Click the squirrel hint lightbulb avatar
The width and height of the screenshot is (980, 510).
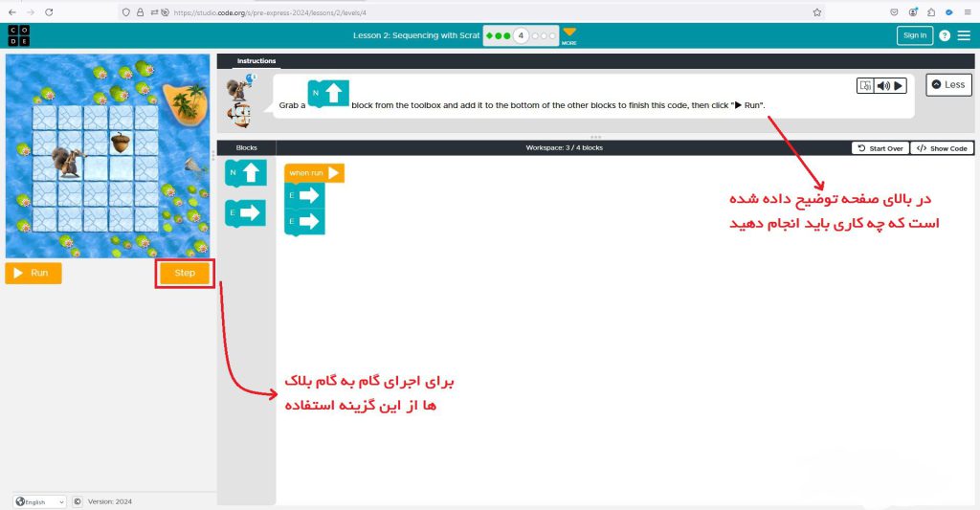(240, 88)
